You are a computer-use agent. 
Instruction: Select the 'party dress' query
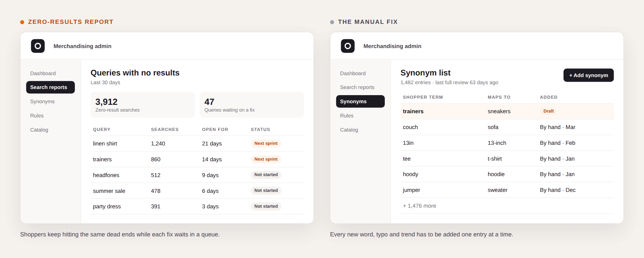click(107, 206)
